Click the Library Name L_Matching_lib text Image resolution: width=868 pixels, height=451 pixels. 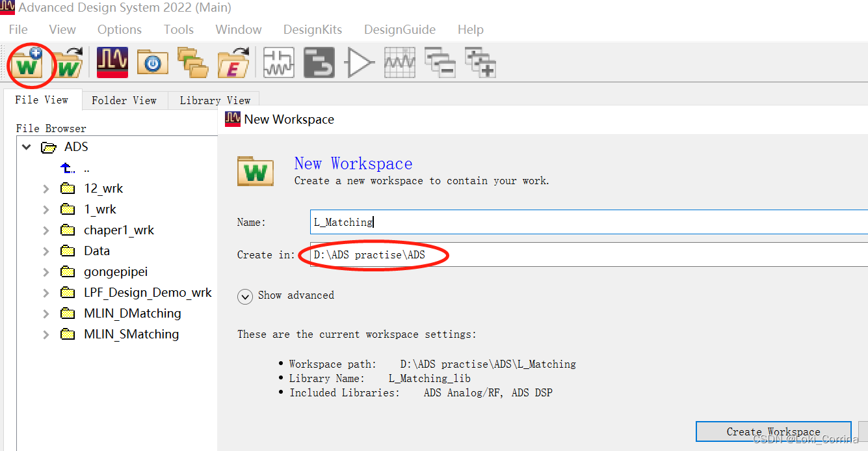[430, 379]
